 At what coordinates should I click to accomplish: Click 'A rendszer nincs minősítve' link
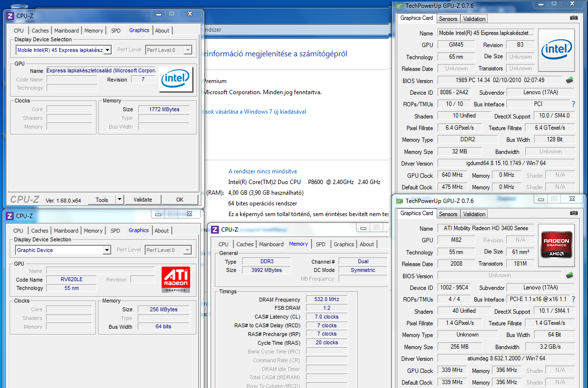pos(263,171)
